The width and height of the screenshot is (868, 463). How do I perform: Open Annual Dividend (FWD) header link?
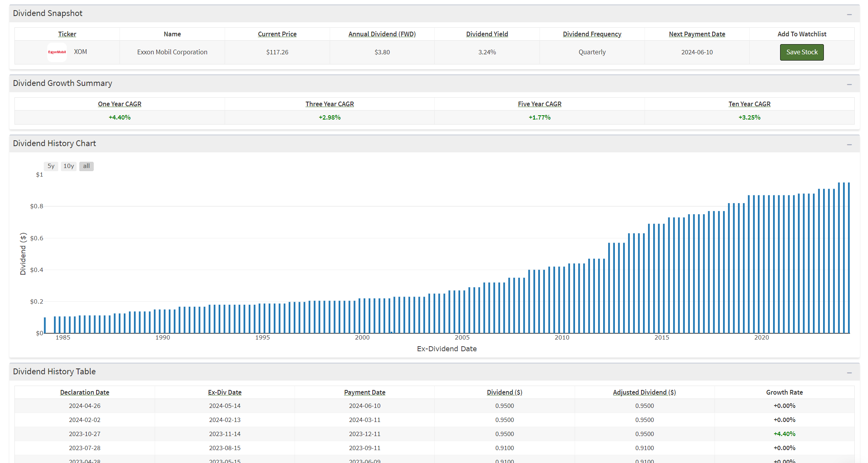382,34
